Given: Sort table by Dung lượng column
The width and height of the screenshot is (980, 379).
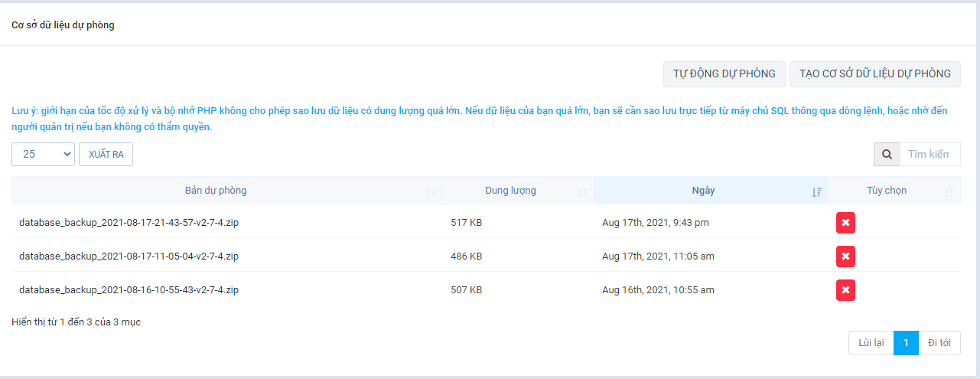Looking at the screenshot, I should pos(510,191).
